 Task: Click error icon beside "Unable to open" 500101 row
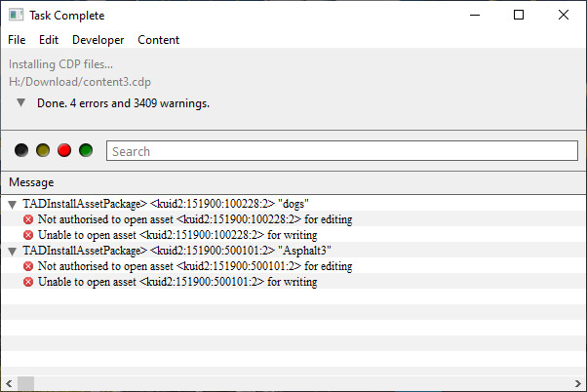tap(28, 282)
